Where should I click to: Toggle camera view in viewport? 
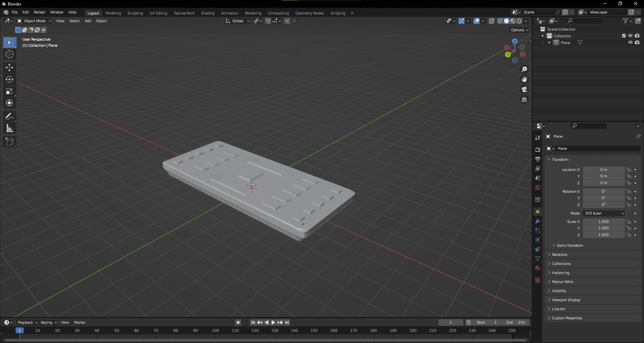coord(524,90)
